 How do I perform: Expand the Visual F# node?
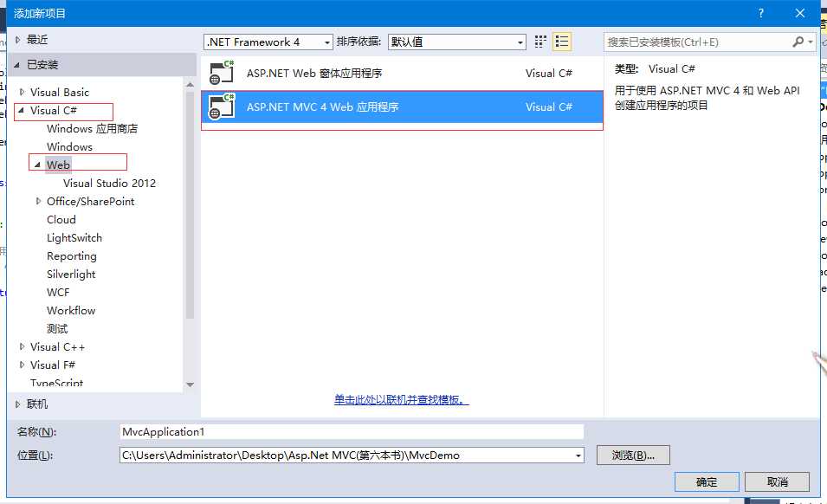pyautogui.click(x=22, y=365)
